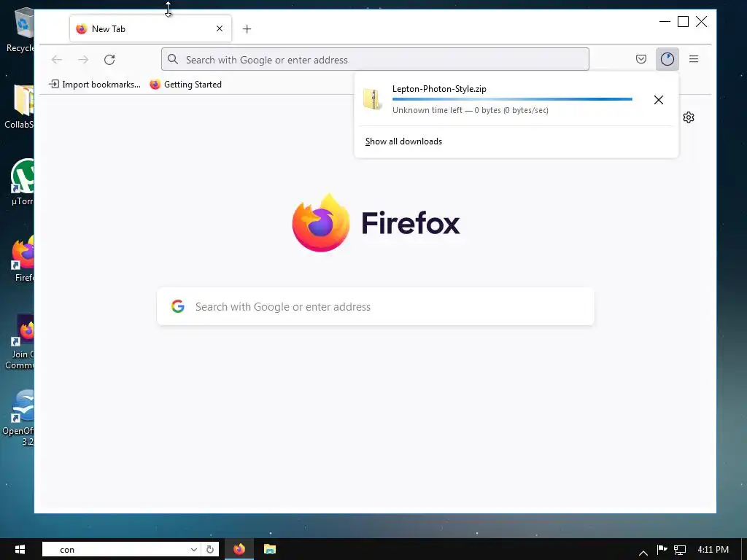Select the Recycle Bin desktop icon
This screenshot has width=747, height=560.
click(20, 29)
